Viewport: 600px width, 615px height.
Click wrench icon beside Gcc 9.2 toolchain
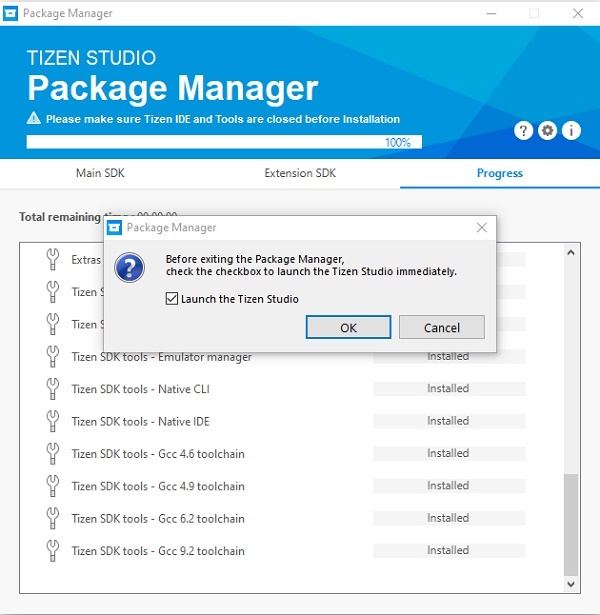click(53, 550)
